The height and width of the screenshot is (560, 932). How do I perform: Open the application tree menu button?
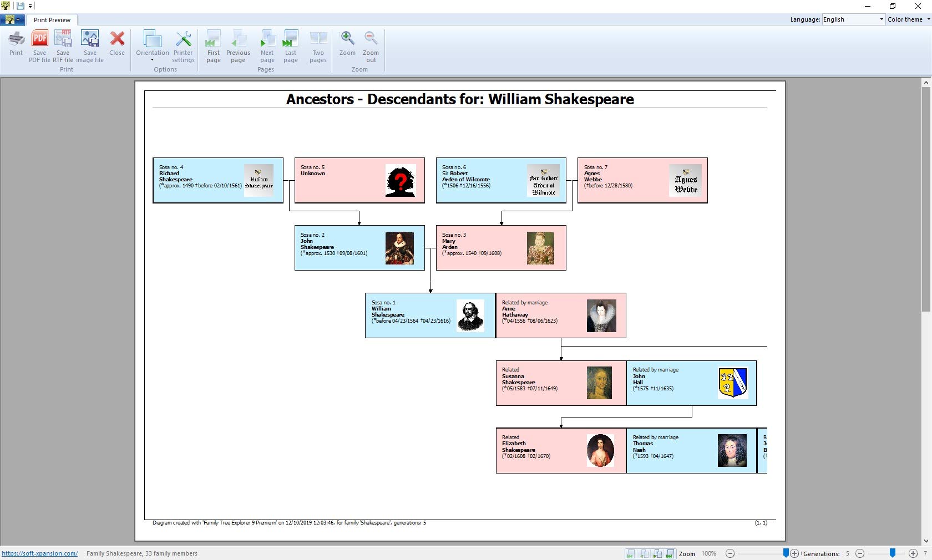point(12,20)
